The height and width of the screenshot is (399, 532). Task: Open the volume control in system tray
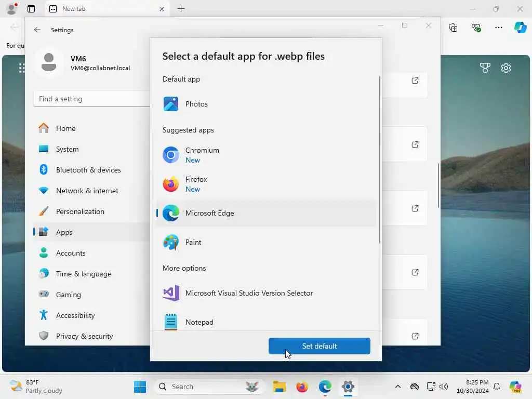(x=444, y=387)
